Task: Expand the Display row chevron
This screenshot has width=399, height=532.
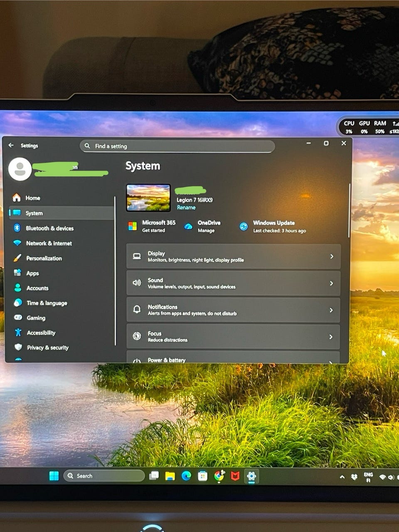Action: click(332, 257)
